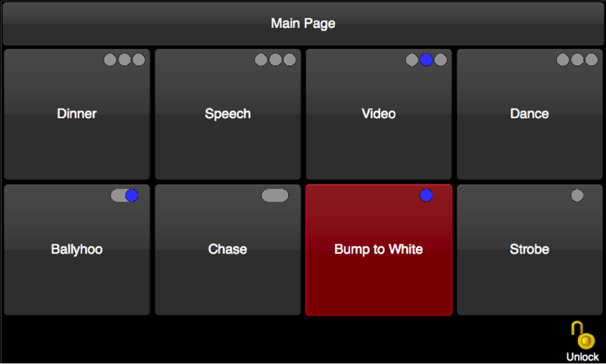The image size is (606, 364).
Task: Click the gray indicator dot on Strobe
Action: pos(577,195)
